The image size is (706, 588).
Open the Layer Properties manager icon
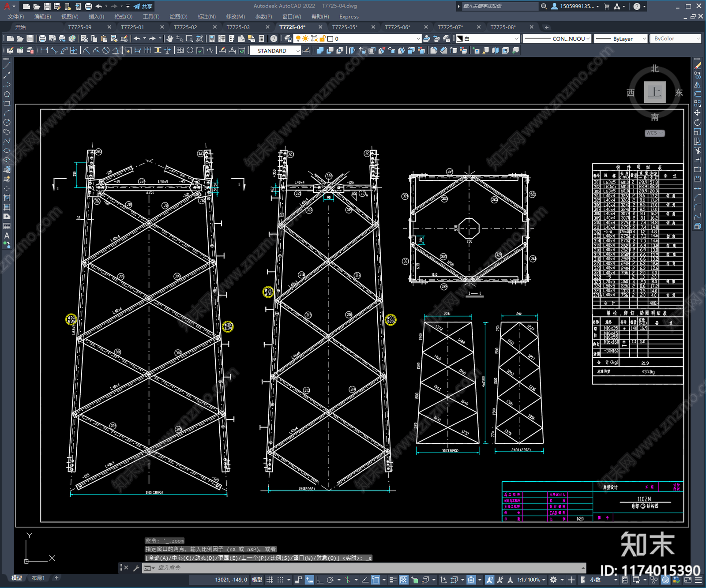(289, 39)
